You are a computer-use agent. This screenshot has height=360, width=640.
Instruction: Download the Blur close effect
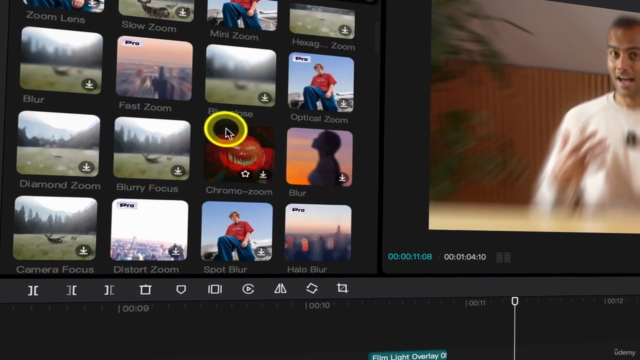click(264, 98)
